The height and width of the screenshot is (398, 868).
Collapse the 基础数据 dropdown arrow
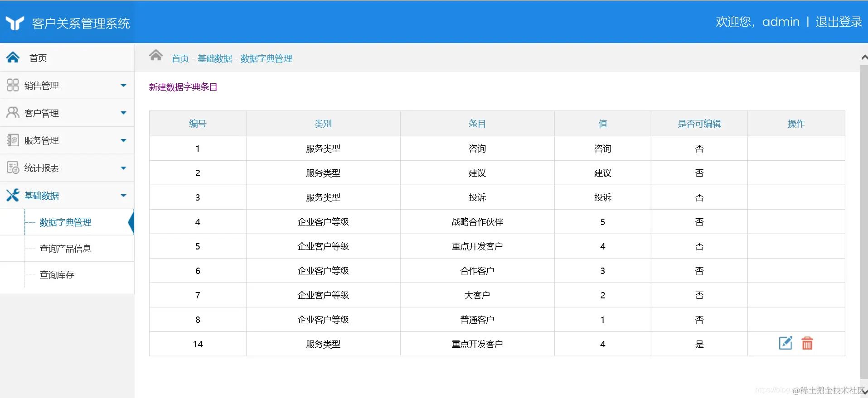coord(123,196)
